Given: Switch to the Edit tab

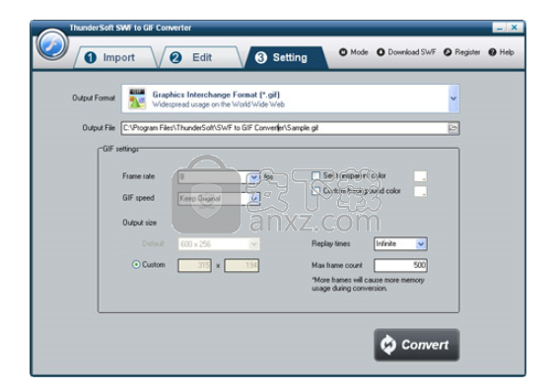Looking at the screenshot, I should [200, 57].
